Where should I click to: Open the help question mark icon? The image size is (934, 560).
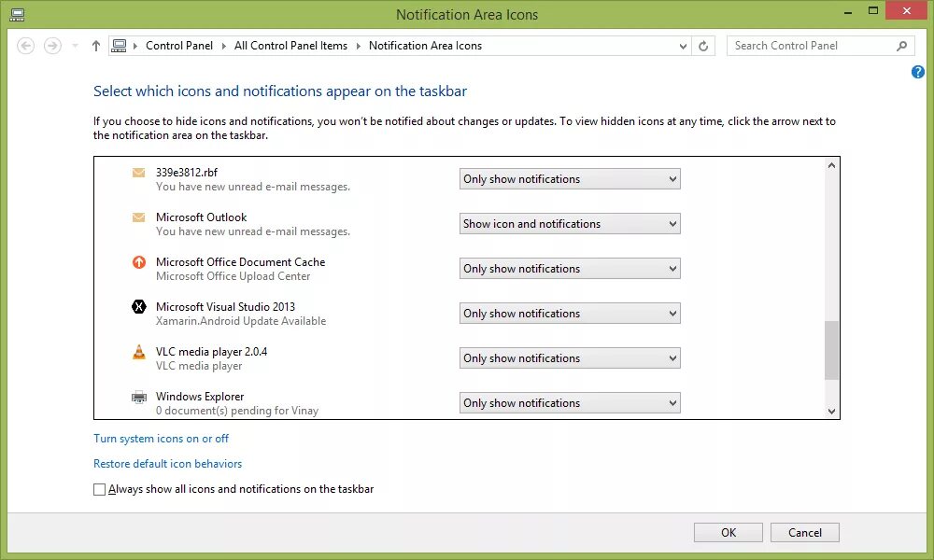tap(918, 72)
